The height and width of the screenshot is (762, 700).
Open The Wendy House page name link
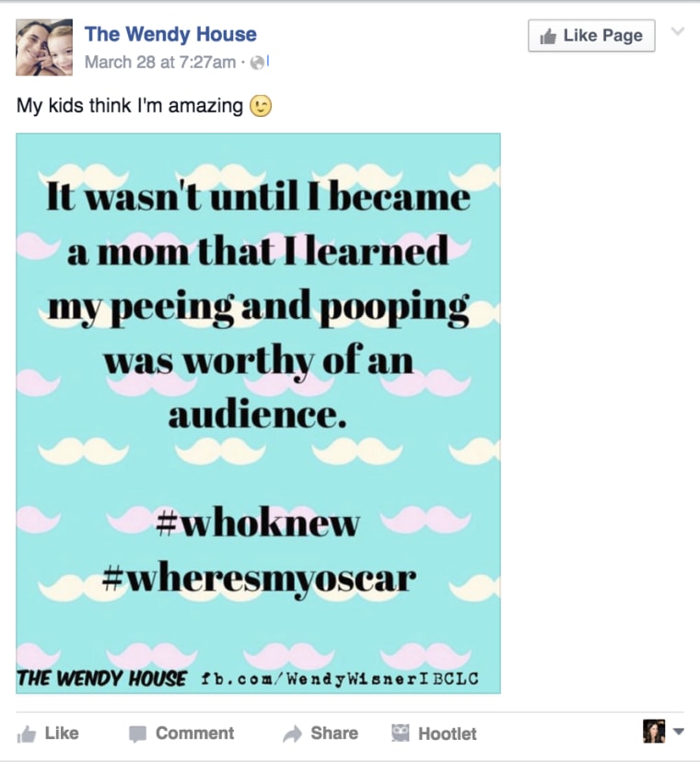170,34
